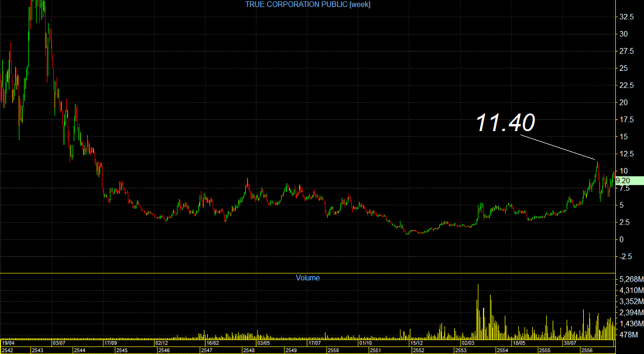
Task: Click the 1,436M volume axis label
Action: click(631, 324)
